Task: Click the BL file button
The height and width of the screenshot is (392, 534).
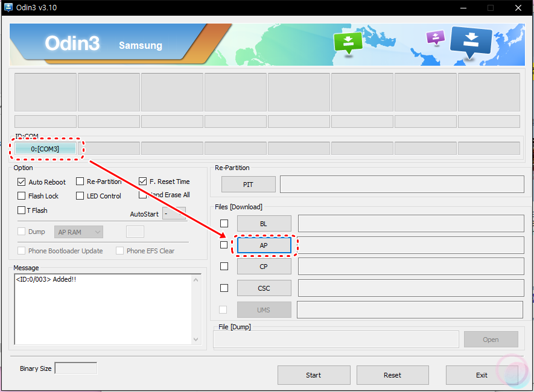Action: click(264, 224)
